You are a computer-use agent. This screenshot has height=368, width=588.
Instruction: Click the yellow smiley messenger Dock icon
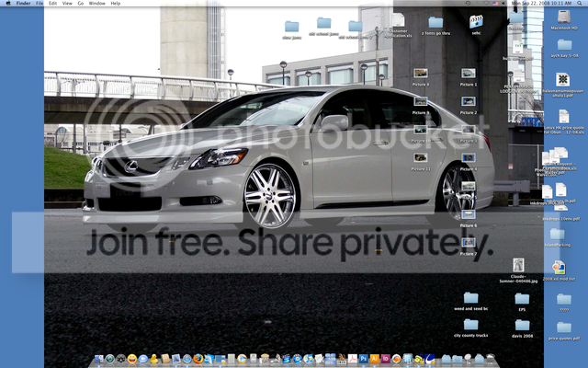(x=132, y=359)
